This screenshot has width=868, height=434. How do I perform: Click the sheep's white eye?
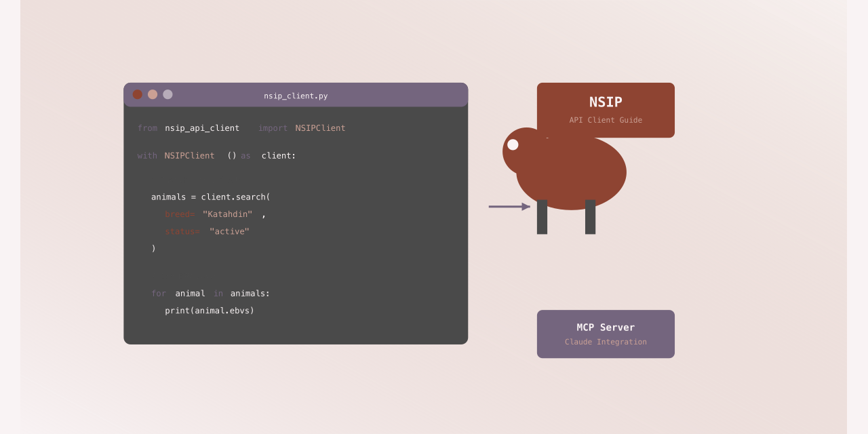(513, 144)
